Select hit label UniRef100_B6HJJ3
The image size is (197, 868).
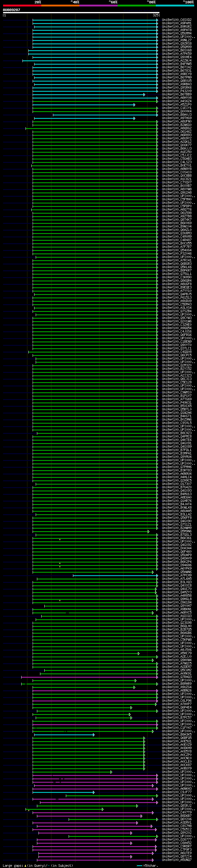click(176, 149)
